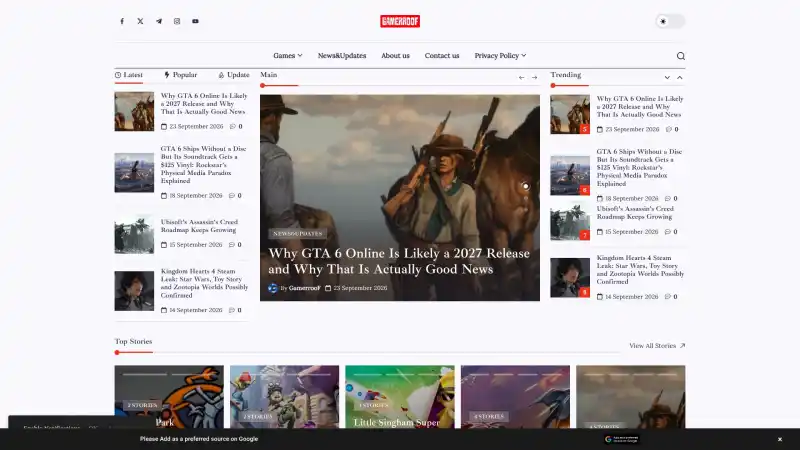Switch to the Latest tab
This screenshot has width=800, height=450.
click(x=129, y=75)
